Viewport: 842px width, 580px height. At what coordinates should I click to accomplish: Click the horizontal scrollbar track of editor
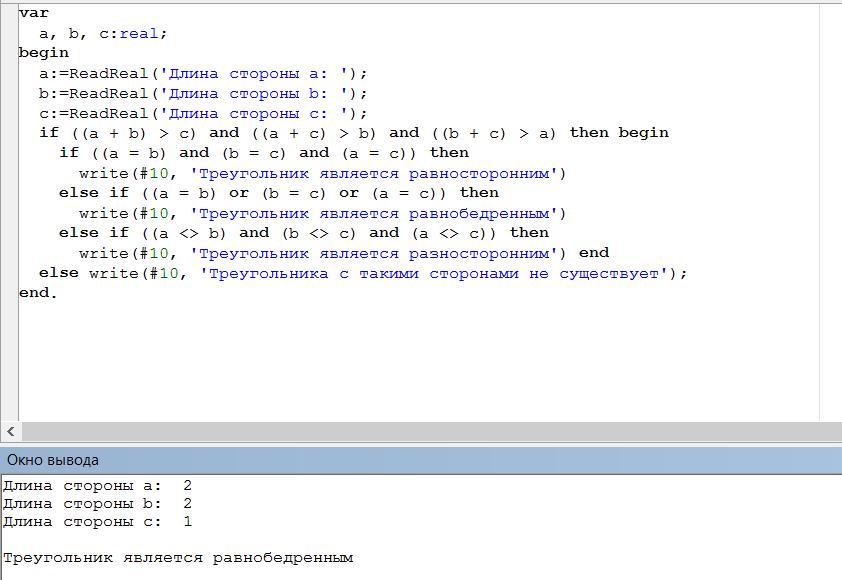click(x=432, y=431)
